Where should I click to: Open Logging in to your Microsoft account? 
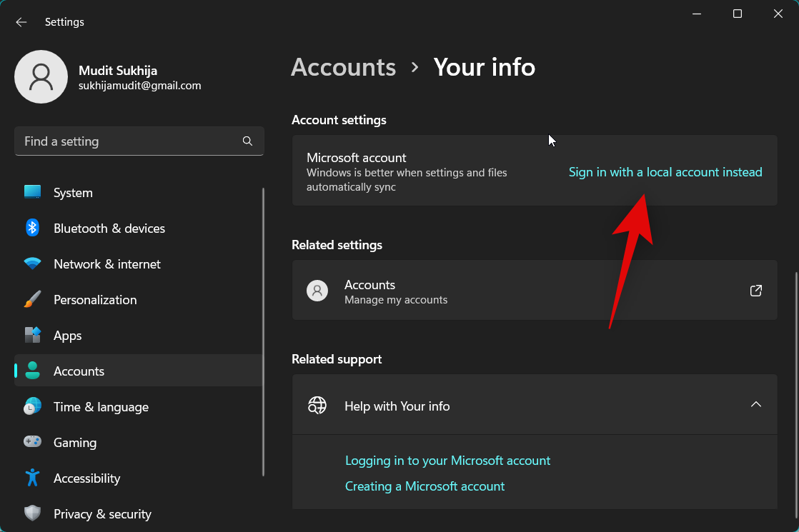(448, 461)
